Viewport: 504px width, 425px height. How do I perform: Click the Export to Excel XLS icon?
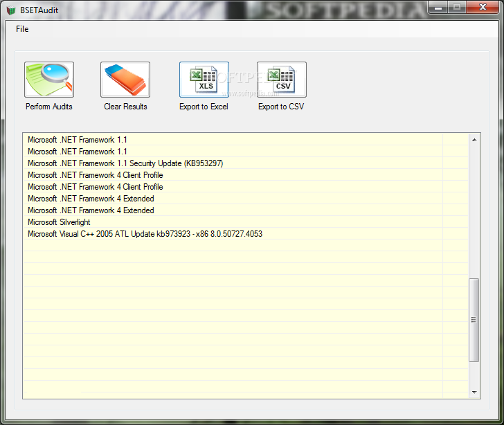point(204,80)
